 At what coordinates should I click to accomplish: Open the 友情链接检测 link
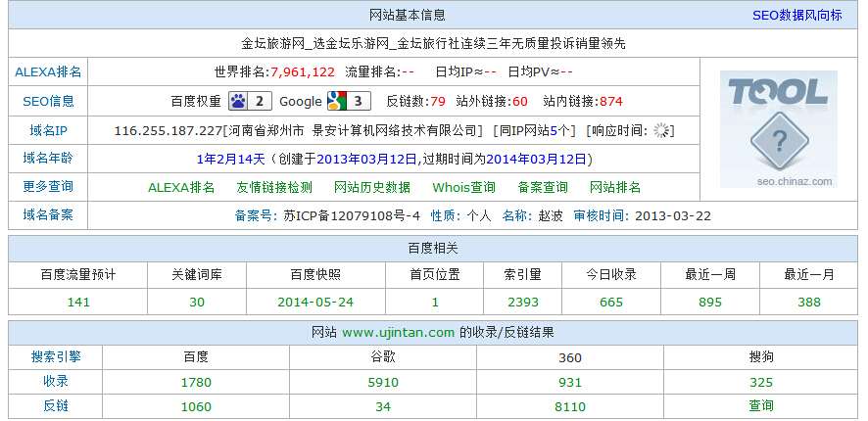[274, 188]
